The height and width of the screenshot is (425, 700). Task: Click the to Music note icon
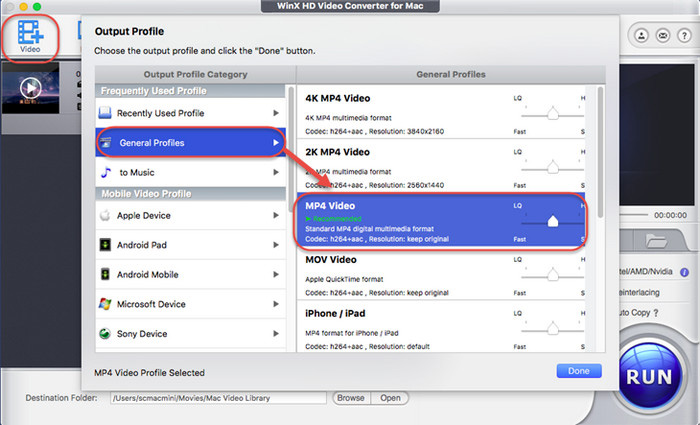point(106,172)
